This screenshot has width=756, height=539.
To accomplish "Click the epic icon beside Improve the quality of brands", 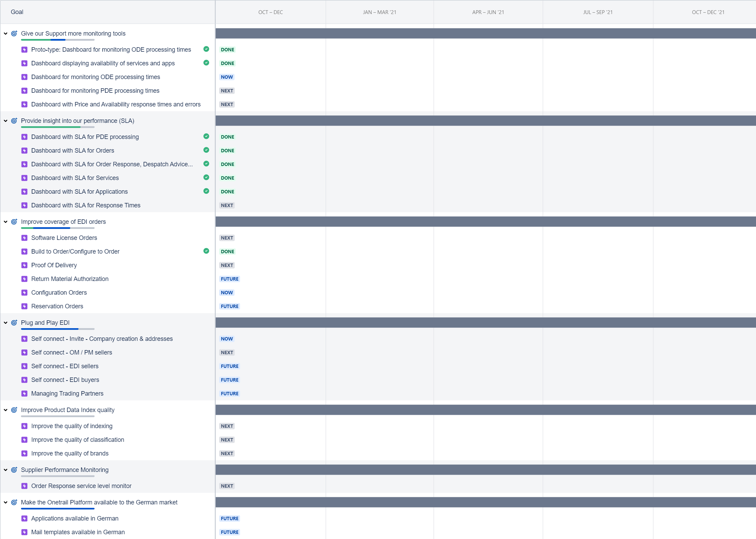I will (x=24, y=453).
